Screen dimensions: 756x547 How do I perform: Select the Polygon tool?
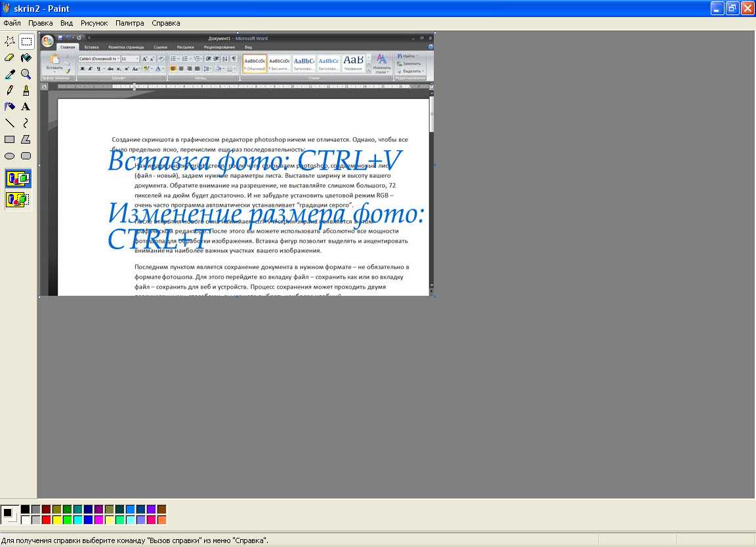click(26, 139)
